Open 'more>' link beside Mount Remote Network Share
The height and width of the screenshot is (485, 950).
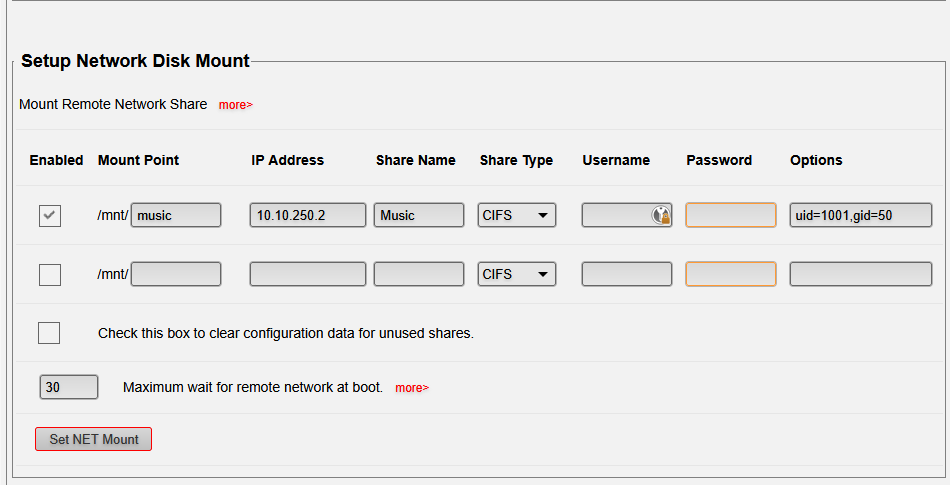pos(236,105)
